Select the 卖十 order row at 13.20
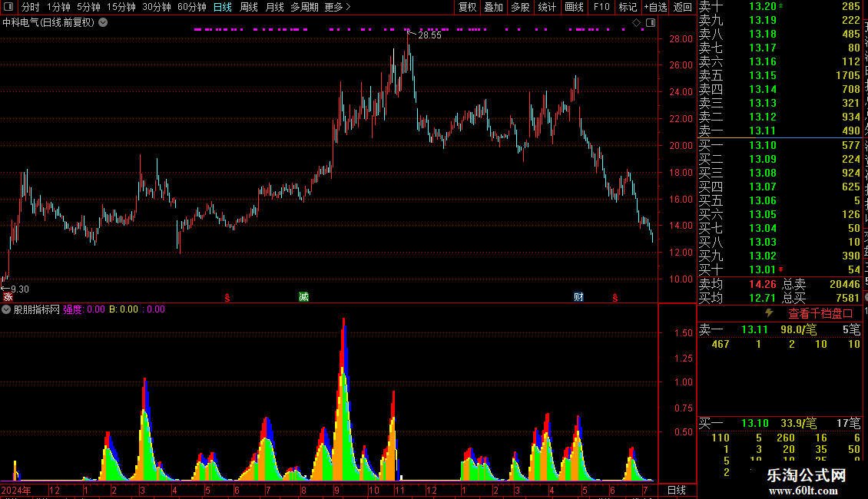 [x=780, y=7]
